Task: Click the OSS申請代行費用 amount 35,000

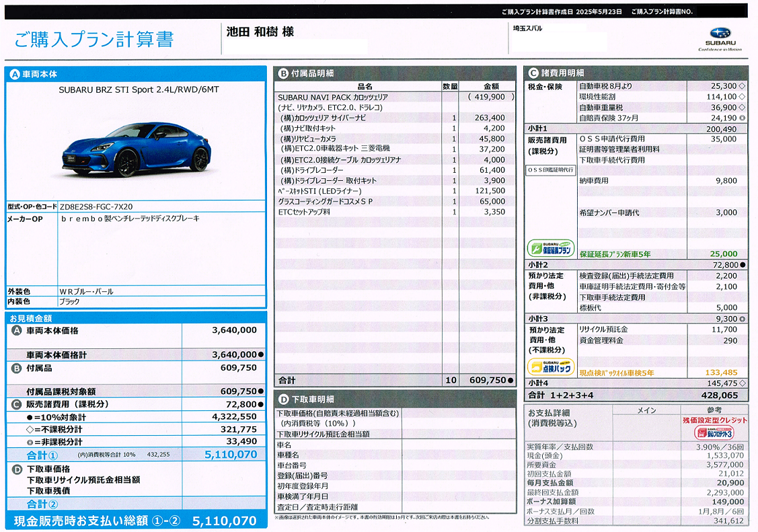Action: [x=724, y=139]
